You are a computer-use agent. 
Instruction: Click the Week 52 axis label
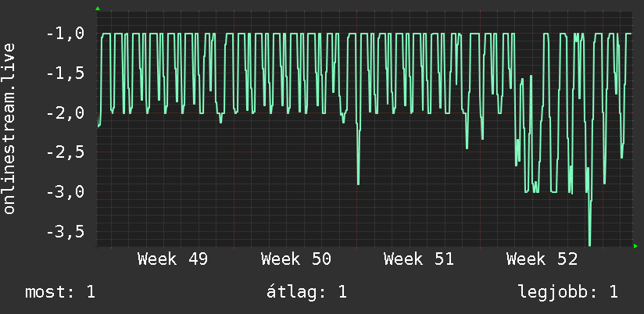pyautogui.click(x=542, y=259)
